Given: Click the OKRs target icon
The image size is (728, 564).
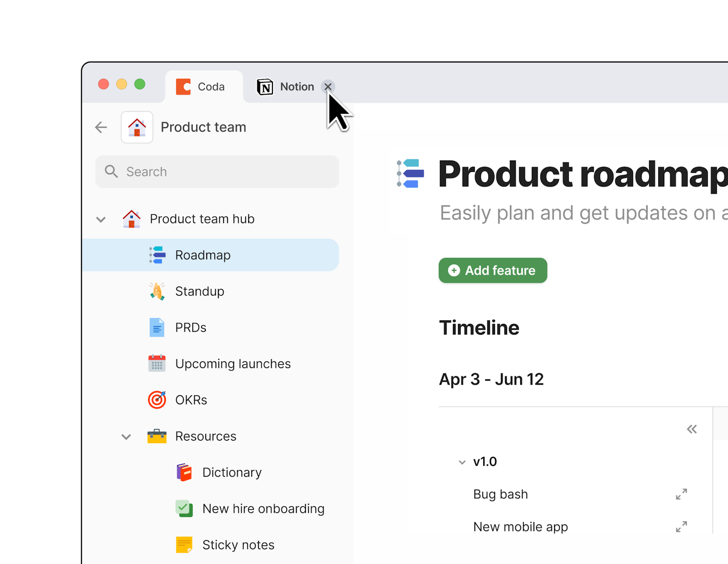Looking at the screenshot, I should point(157,400).
